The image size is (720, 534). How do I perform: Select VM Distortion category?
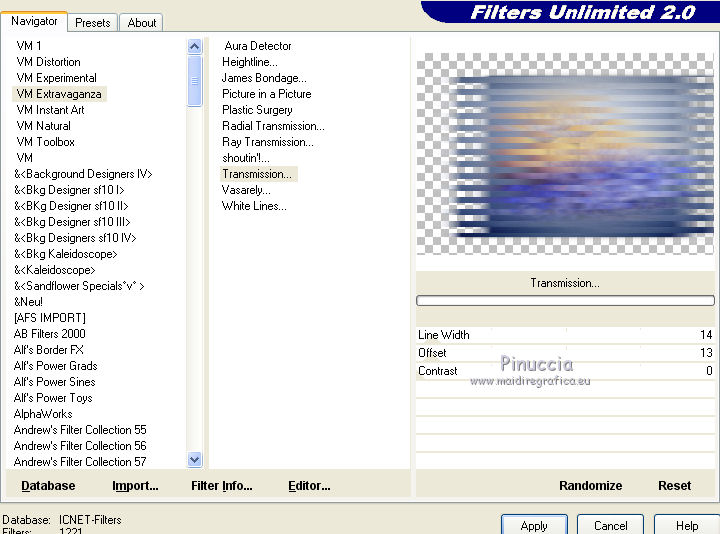pyautogui.click(x=49, y=62)
